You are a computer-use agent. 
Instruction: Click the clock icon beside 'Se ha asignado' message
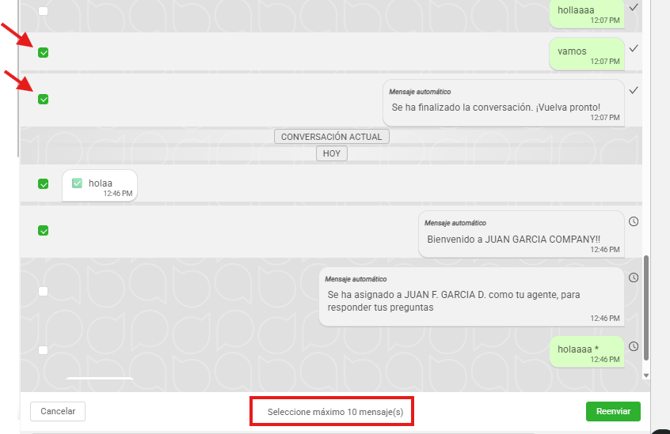pyautogui.click(x=634, y=278)
